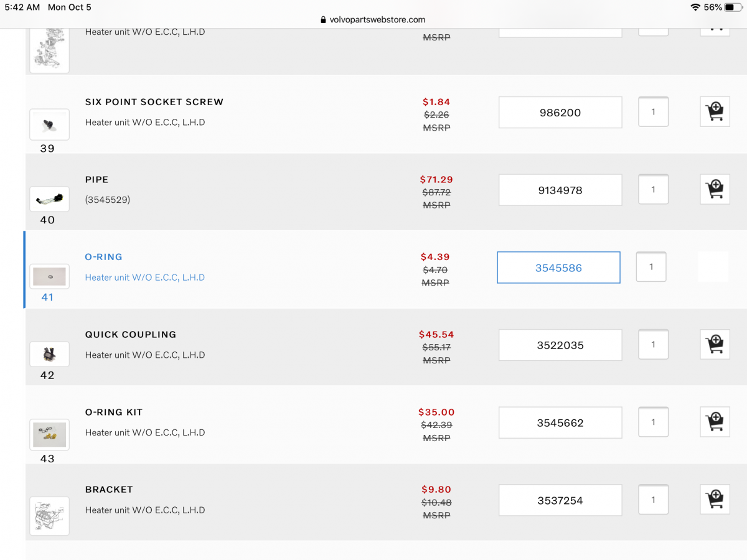Open the O-RING product link
Image resolution: width=747 pixels, height=560 pixels.
(x=103, y=257)
